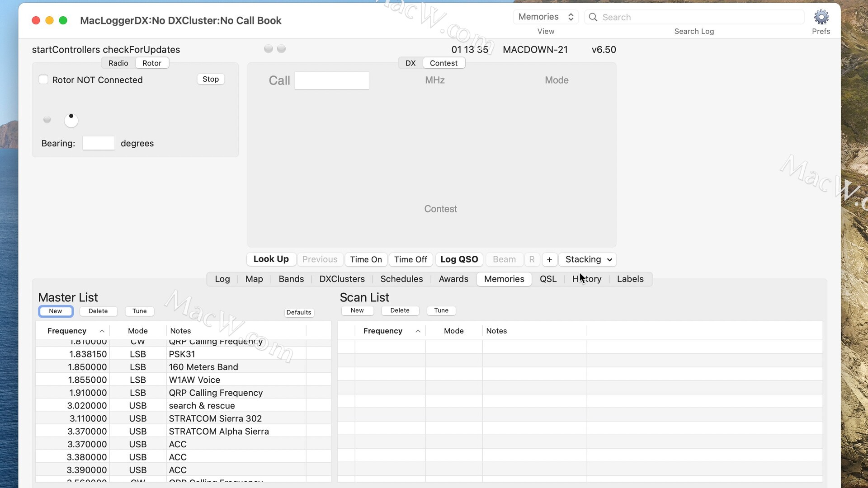Select the 3.390000 ACC row
Screen dimensions: 868x488
[183, 470]
